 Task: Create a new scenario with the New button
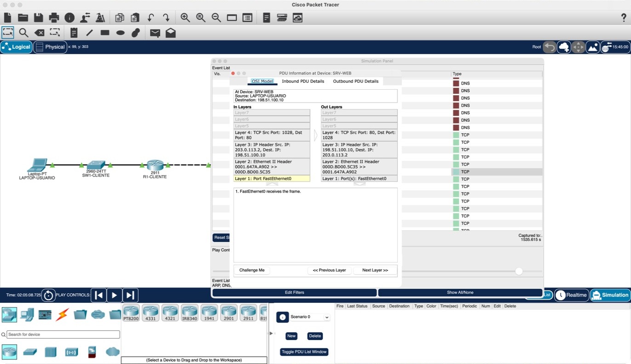click(x=292, y=336)
